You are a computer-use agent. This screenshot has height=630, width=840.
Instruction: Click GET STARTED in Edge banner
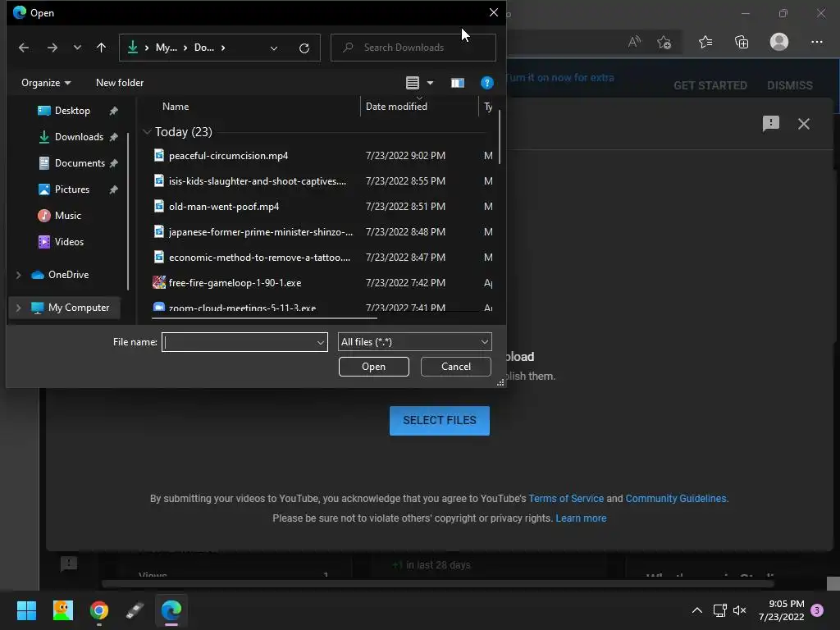pos(710,85)
